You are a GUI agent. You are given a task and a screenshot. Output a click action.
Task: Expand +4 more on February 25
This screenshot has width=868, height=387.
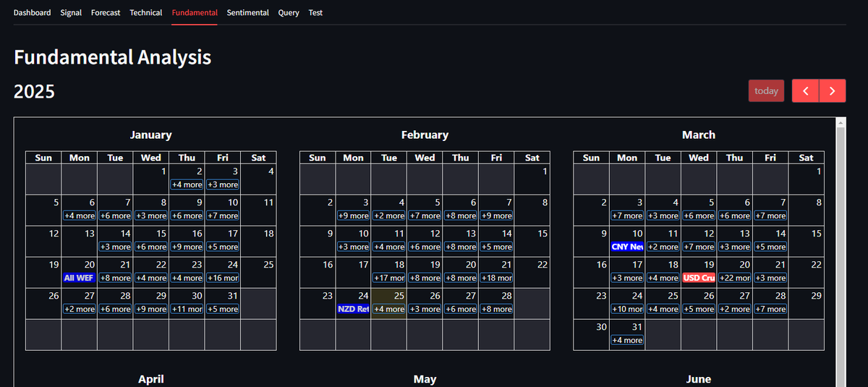(388, 309)
